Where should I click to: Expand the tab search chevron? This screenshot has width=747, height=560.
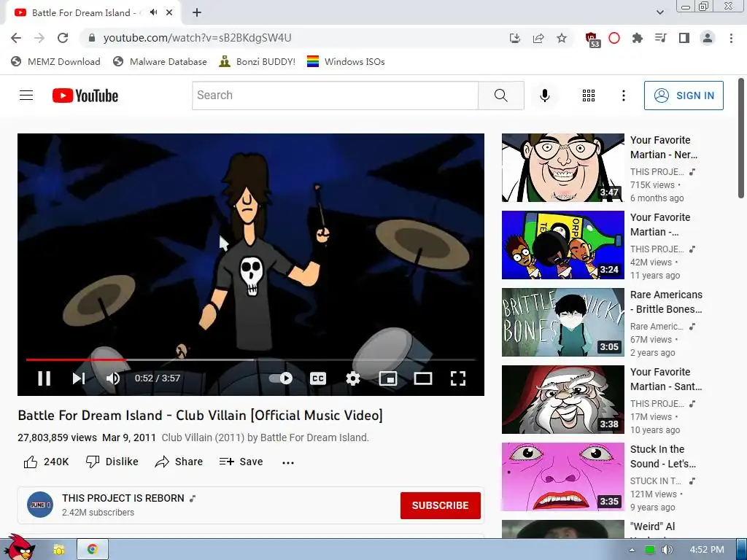[x=659, y=12]
